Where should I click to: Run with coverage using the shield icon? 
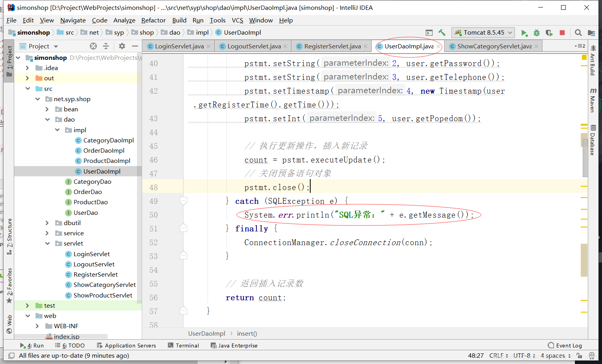[549, 33]
